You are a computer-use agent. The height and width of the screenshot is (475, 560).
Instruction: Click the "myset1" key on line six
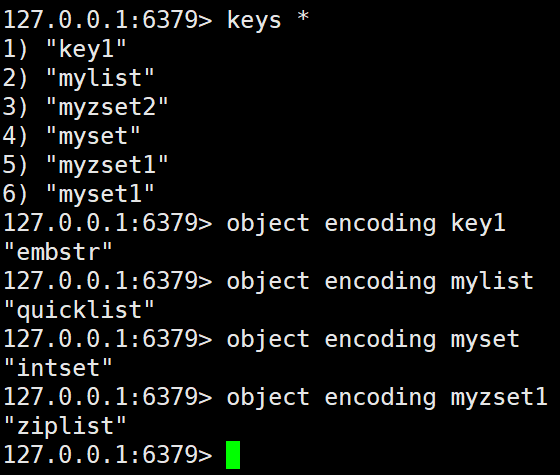(x=100, y=194)
